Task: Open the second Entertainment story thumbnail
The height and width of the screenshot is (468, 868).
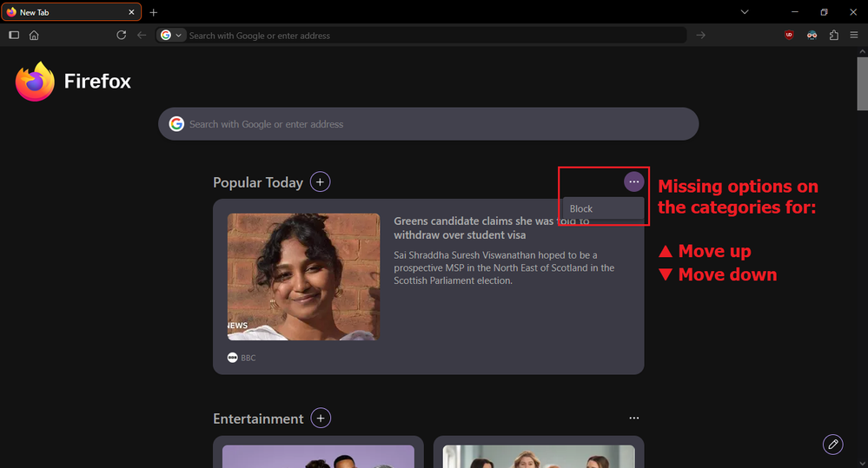Action: tap(539, 457)
